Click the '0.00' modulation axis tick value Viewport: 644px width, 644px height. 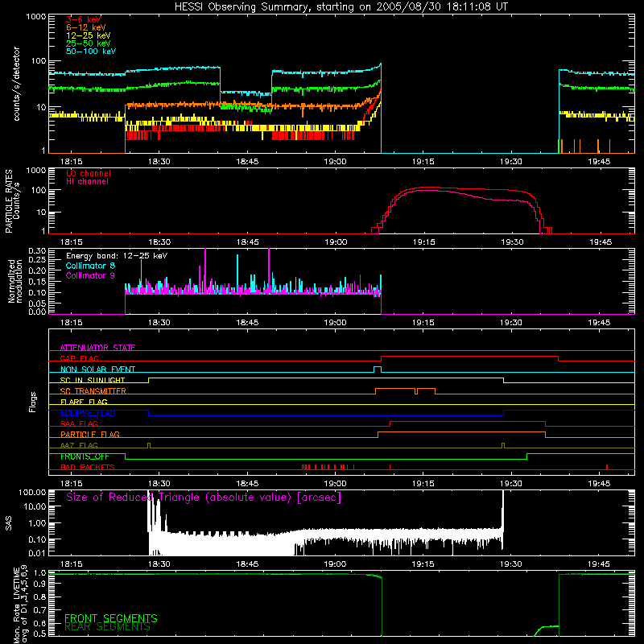(37, 312)
